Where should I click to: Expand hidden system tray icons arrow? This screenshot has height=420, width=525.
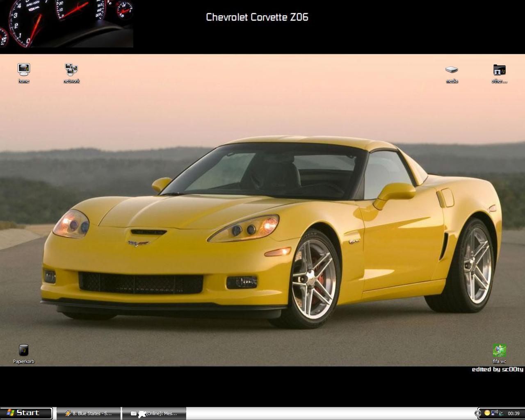point(478,413)
